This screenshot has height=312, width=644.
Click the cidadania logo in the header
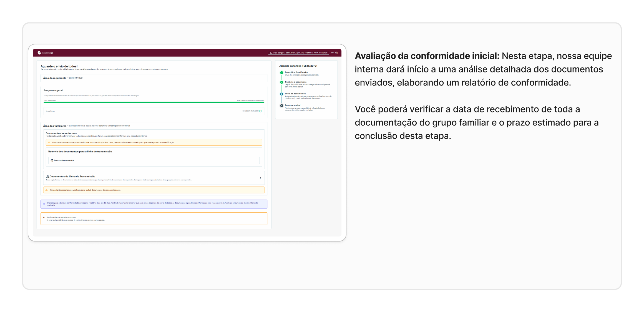point(45,53)
